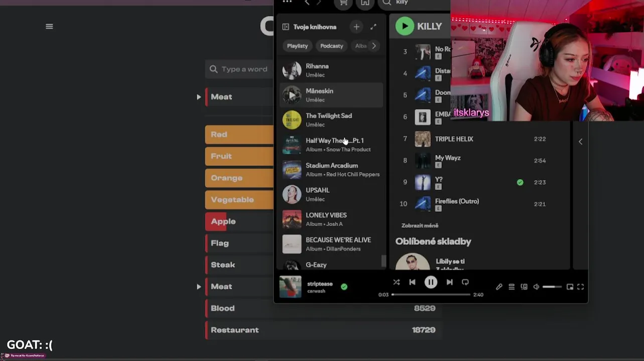Open BECAUSE WE'RE ALIVE album entry
This screenshot has height=361, width=644.
(x=331, y=244)
